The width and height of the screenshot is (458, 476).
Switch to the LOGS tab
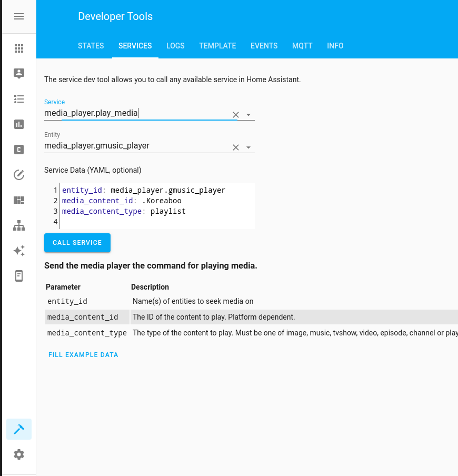[x=175, y=46]
